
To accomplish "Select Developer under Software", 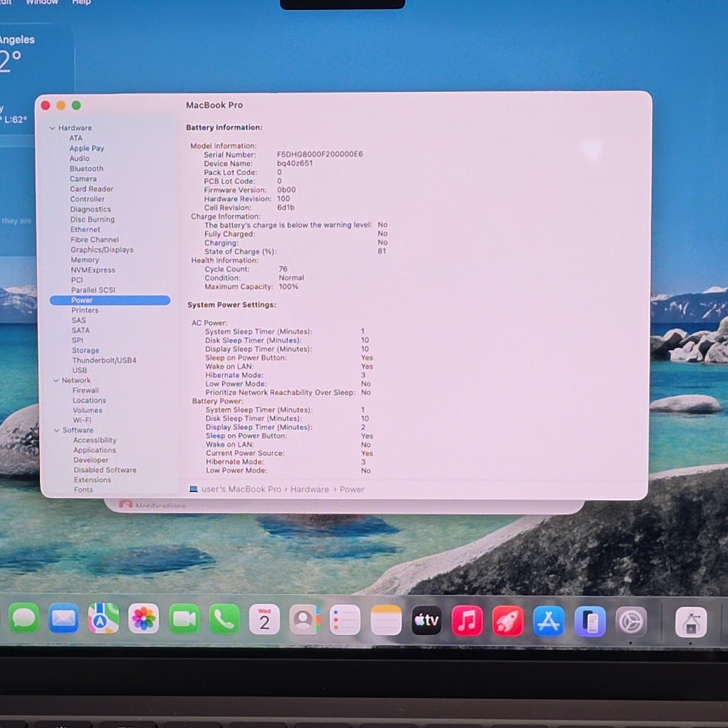I will point(91,460).
